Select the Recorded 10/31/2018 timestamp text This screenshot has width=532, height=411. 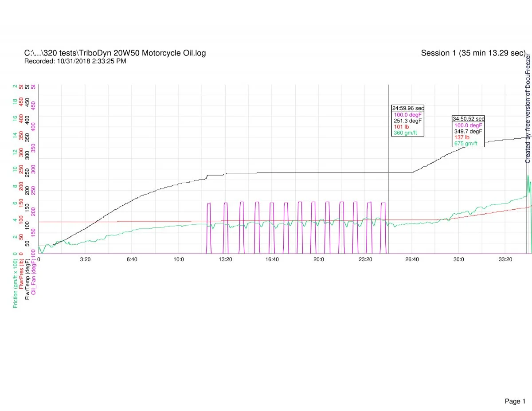(75, 61)
